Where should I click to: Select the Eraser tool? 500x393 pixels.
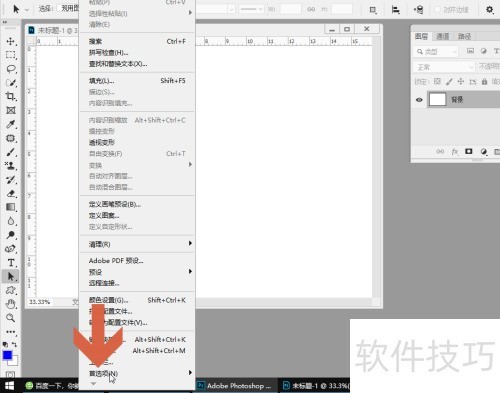(x=11, y=194)
